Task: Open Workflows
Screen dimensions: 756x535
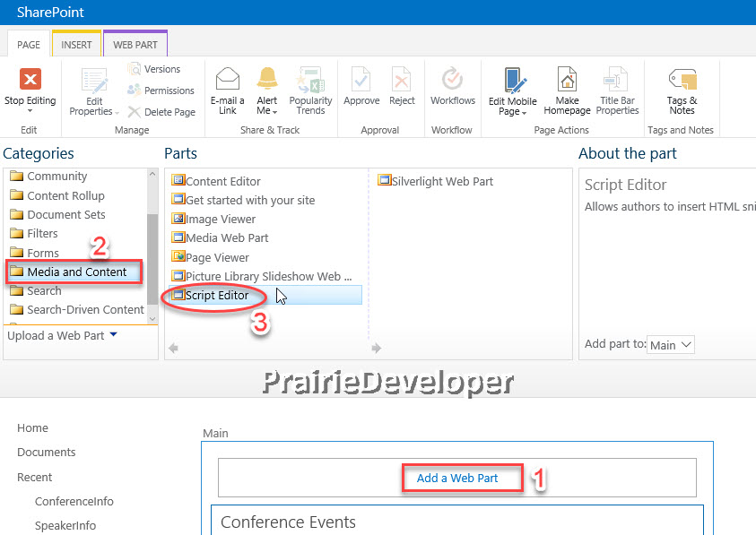Action: tap(453, 86)
